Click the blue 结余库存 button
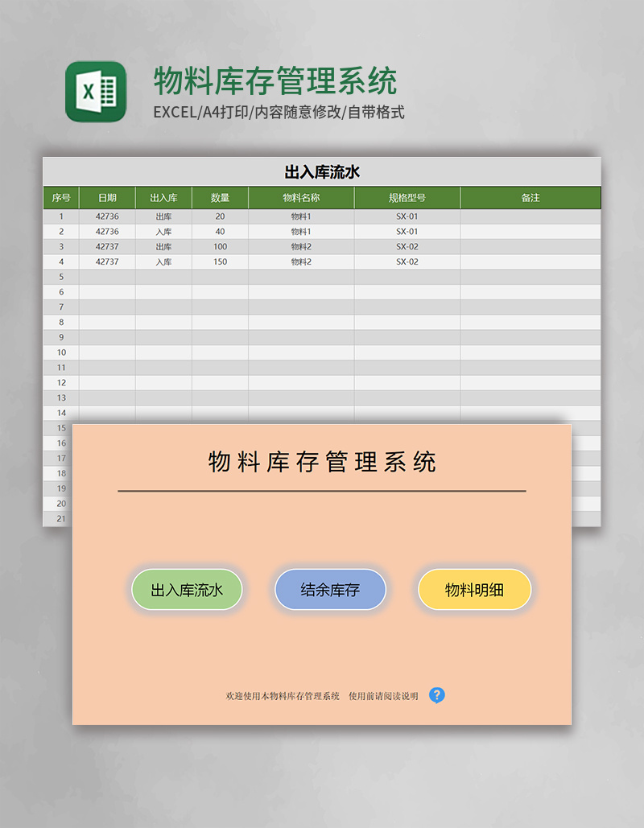 coord(331,589)
